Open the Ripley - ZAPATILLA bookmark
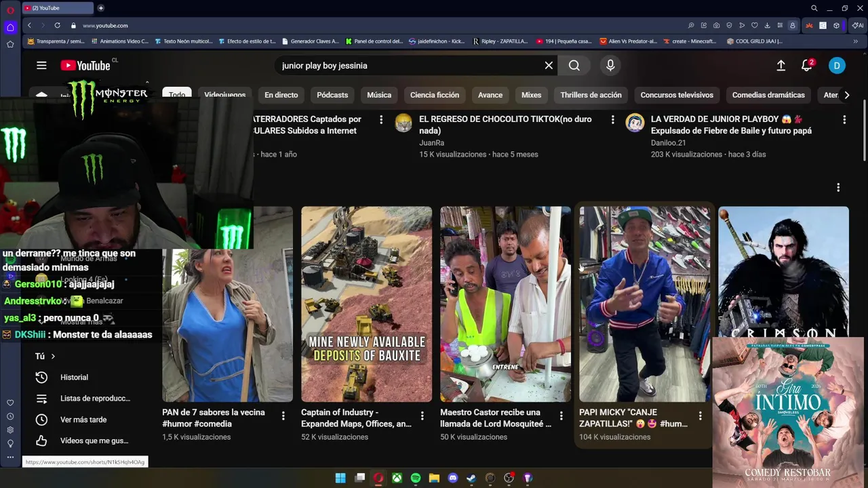The height and width of the screenshot is (488, 868). (500, 41)
